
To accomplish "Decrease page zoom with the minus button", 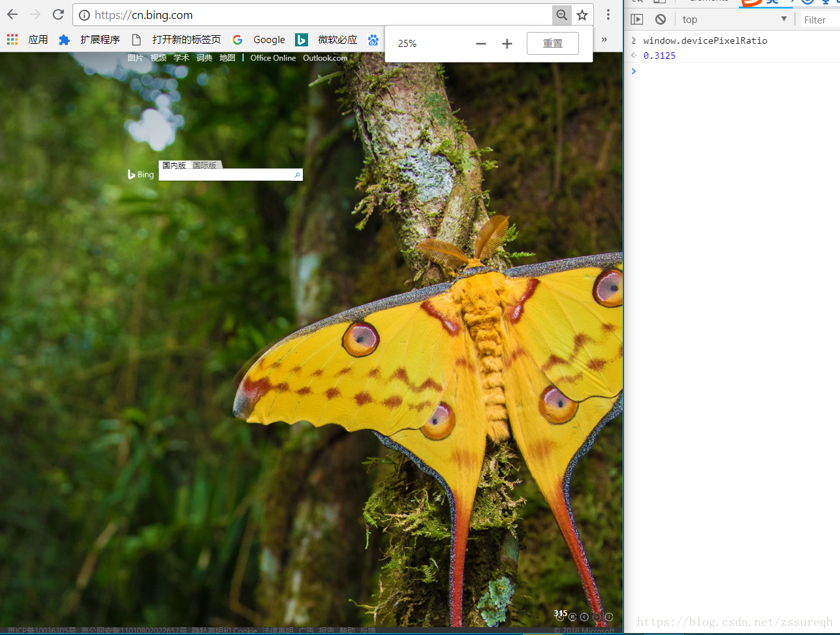I will [481, 44].
